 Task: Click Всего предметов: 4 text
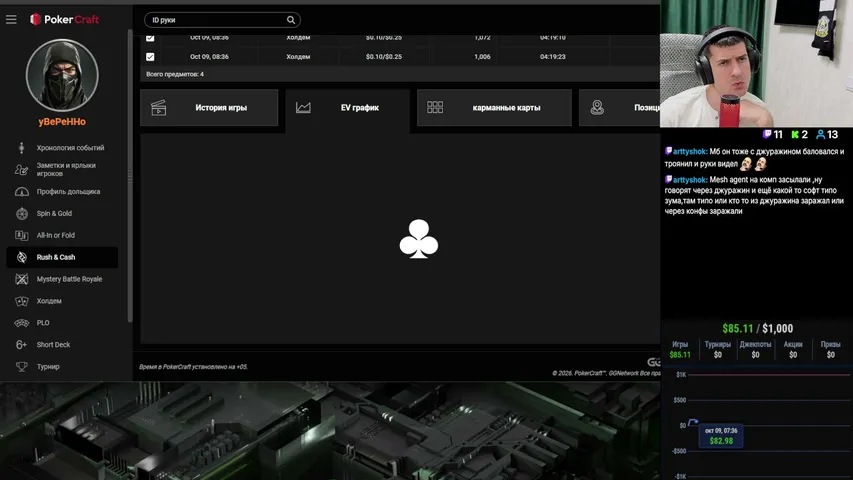175,74
